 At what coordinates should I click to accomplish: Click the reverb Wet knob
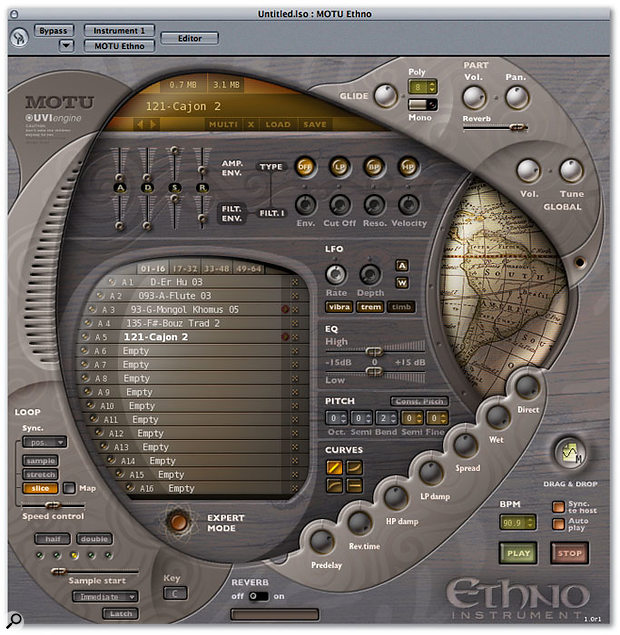pos(498,417)
